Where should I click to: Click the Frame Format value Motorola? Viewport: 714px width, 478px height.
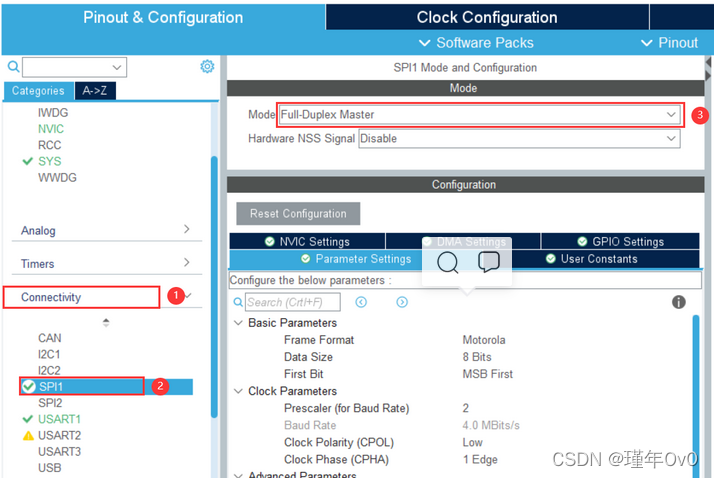pos(484,340)
